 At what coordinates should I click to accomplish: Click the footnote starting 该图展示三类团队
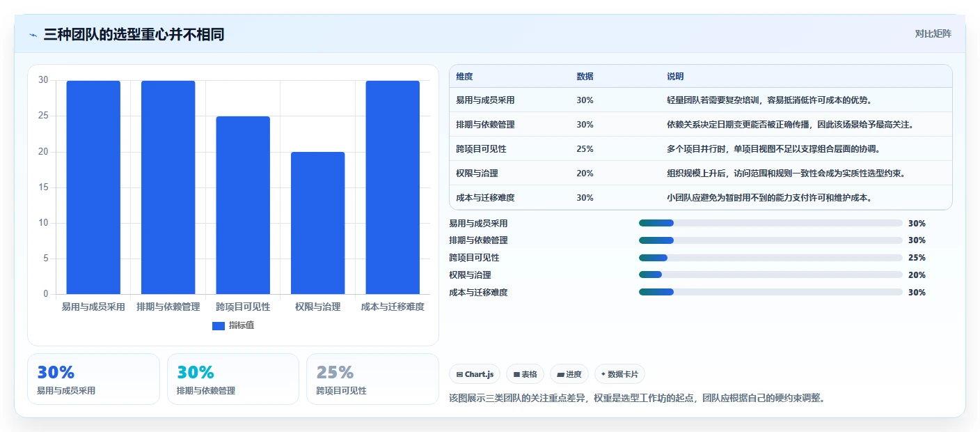637,398
